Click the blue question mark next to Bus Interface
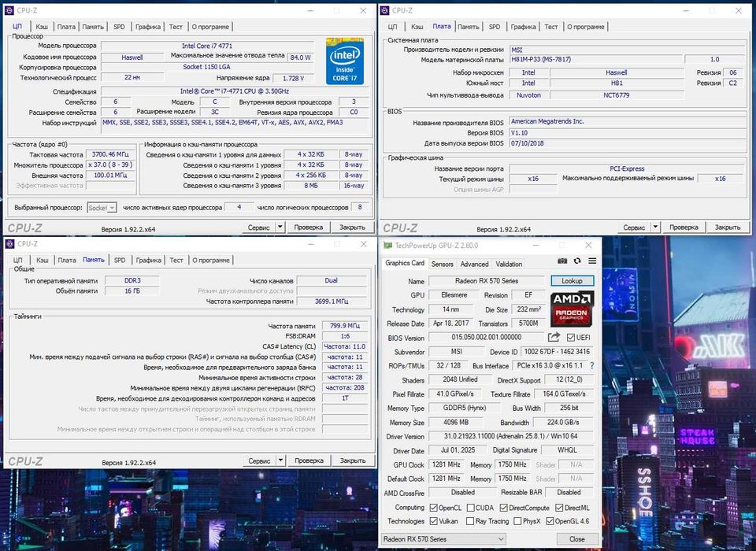The image size is (756, 551). [591, 365]
